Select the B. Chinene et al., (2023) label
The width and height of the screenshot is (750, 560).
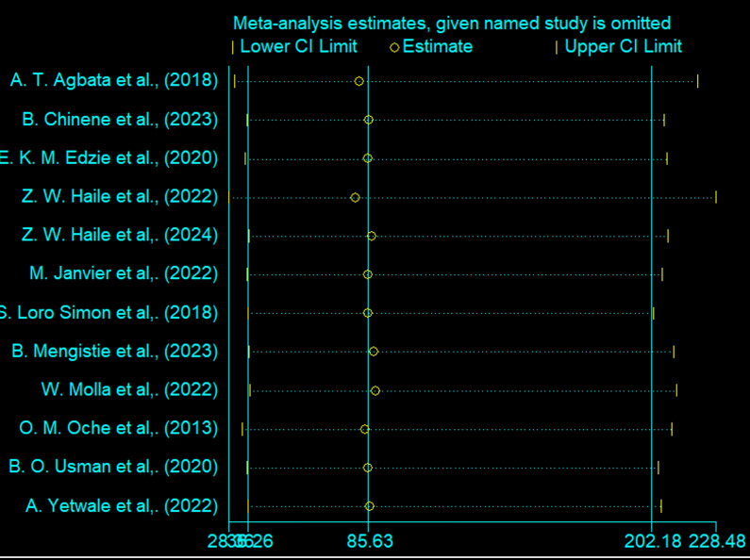pyautogui.click(x=120, y=120)
